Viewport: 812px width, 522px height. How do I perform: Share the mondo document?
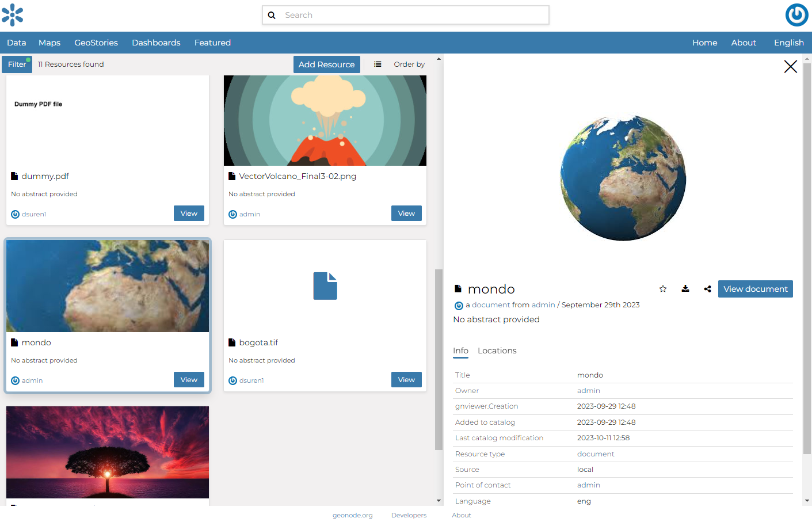(707, 288)
